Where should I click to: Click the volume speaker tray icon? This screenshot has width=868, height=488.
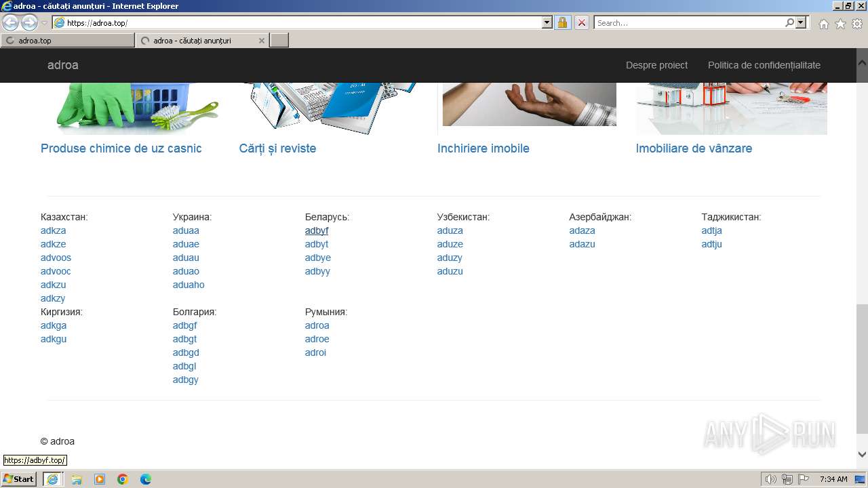[771, 479]
